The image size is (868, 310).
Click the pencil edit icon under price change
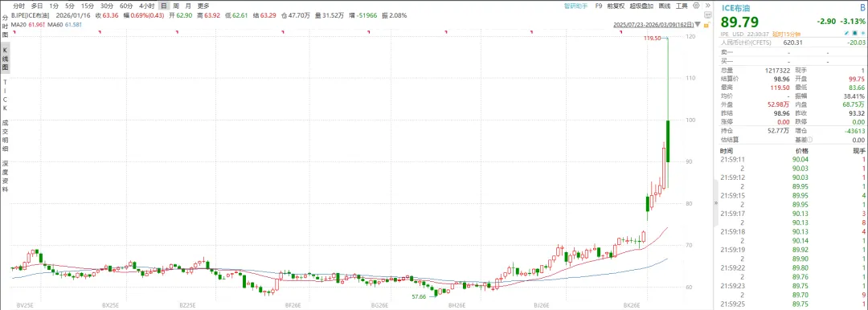click(846, 33)
